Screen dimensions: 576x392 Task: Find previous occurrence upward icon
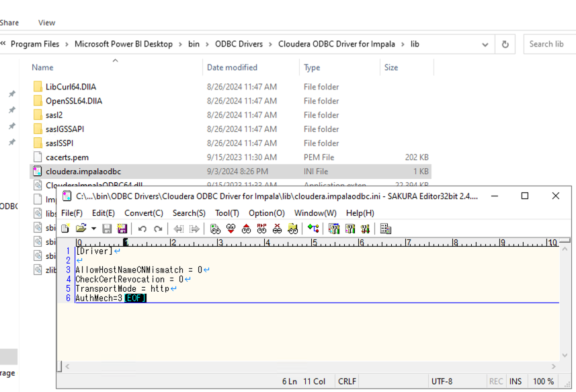click(x=246, y=229)
